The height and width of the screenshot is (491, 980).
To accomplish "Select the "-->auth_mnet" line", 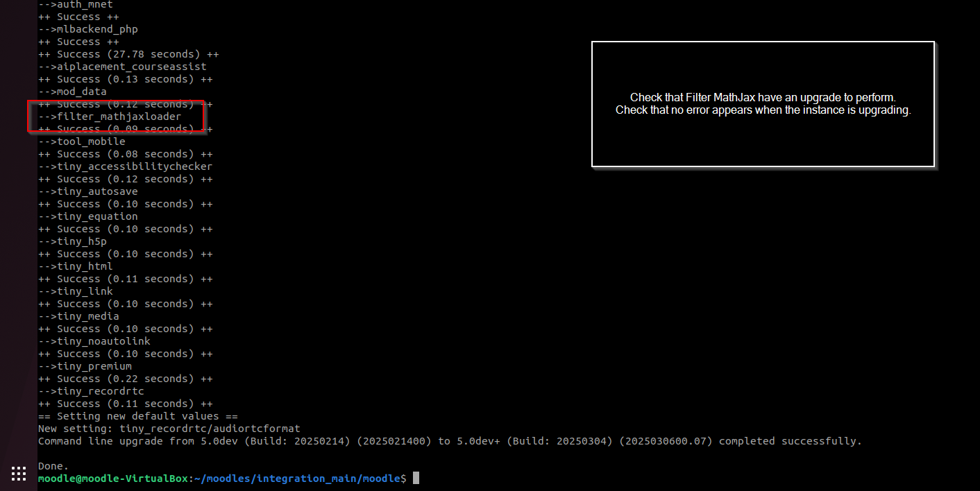I will click(x=75, y=5).
